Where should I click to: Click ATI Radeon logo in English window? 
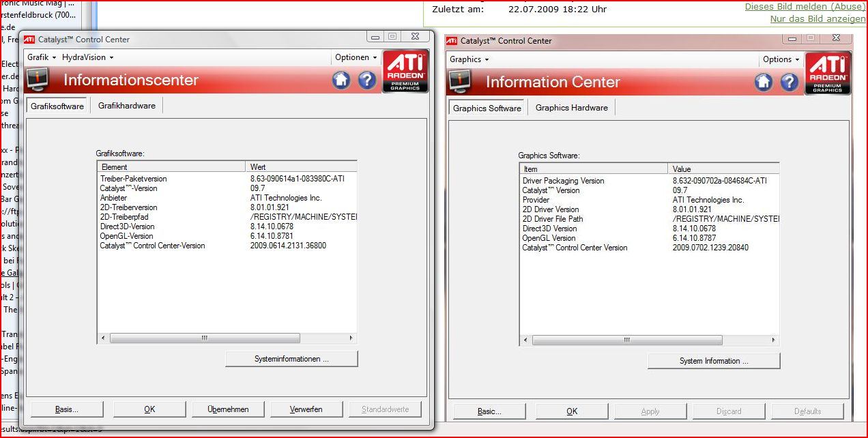(828, 73)
